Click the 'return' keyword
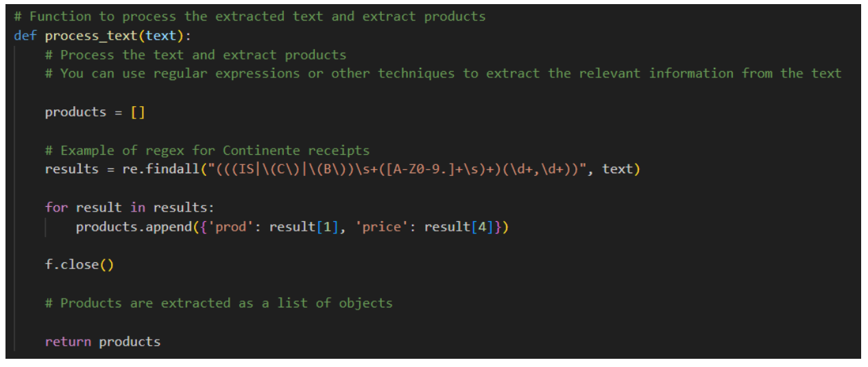 pyautogui.click(x=67, y=342)
